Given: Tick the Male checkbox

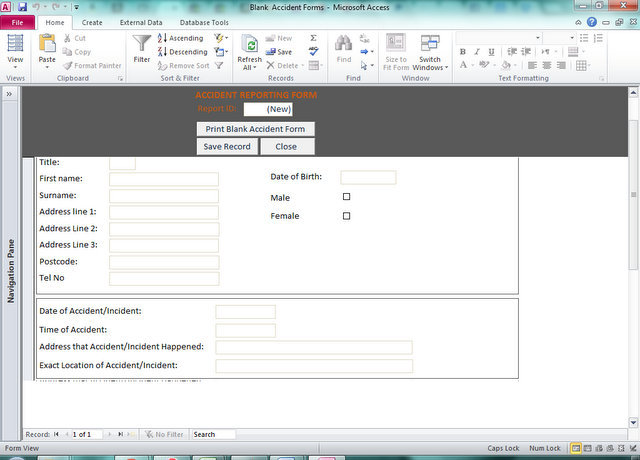Looking at the screenshot, I should pyautogui.click(x=347, y=197).
